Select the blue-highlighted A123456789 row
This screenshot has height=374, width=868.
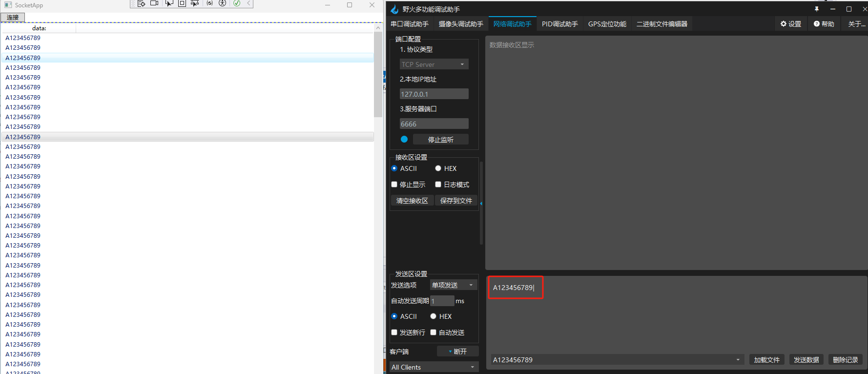(x=188, y=58)
